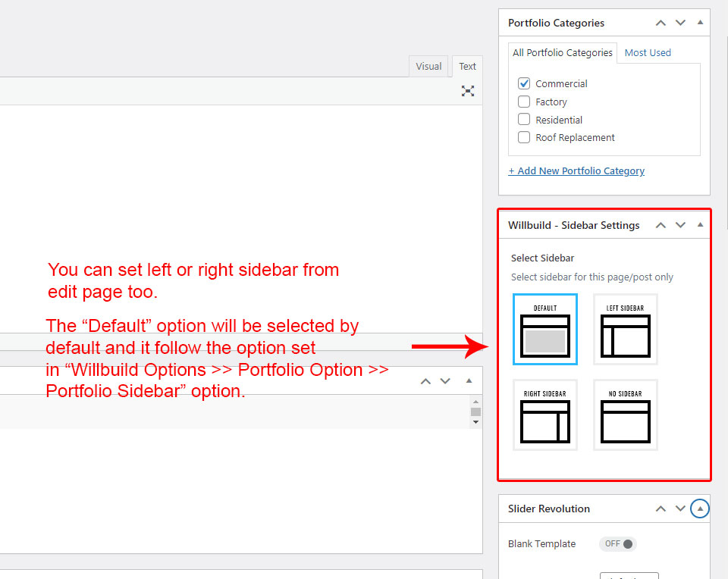Move Willbuild Sidebar Settings panel down

pyautogui.click(x=680, y=225)
